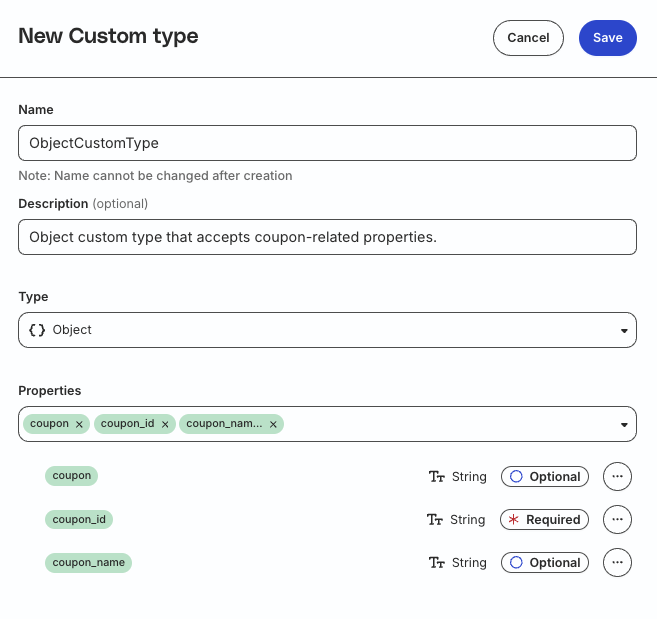Toggle the Optional setting for coupon

tap(545, 477)
